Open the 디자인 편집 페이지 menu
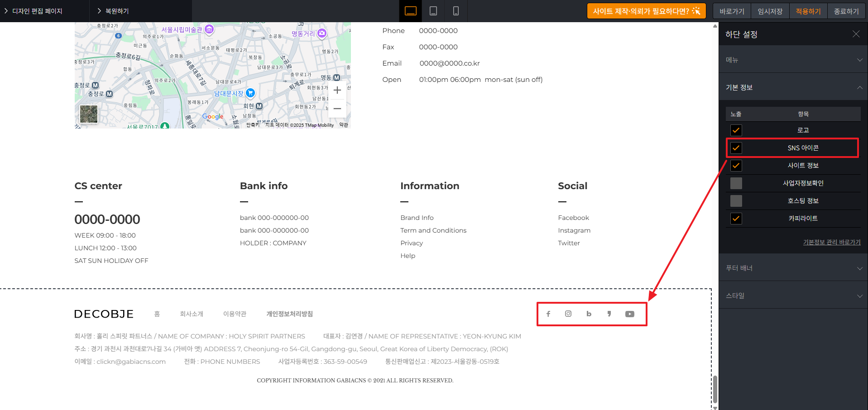This screenshot has height=410, width=868. [37, 11]
